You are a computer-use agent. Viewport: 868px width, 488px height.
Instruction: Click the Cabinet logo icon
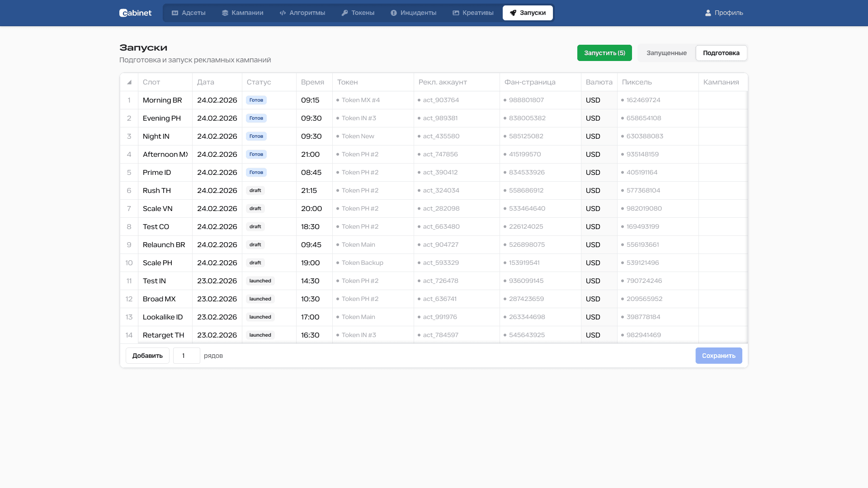tap(123, 13)
